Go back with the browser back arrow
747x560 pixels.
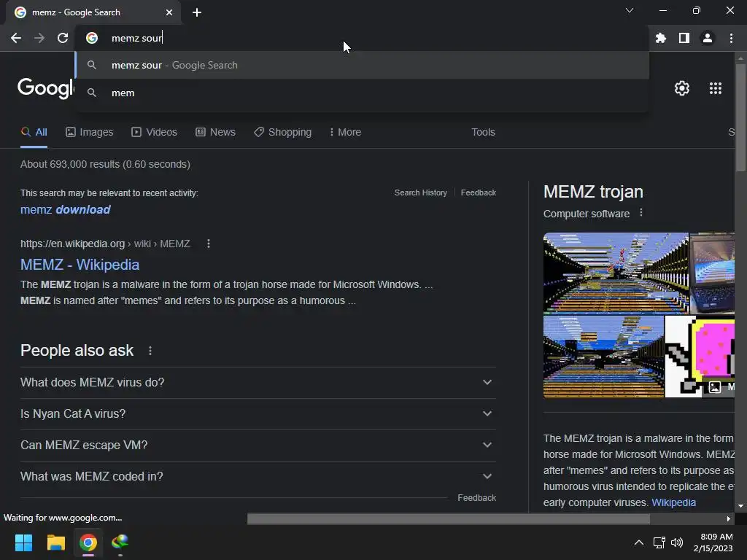[16, 38]
